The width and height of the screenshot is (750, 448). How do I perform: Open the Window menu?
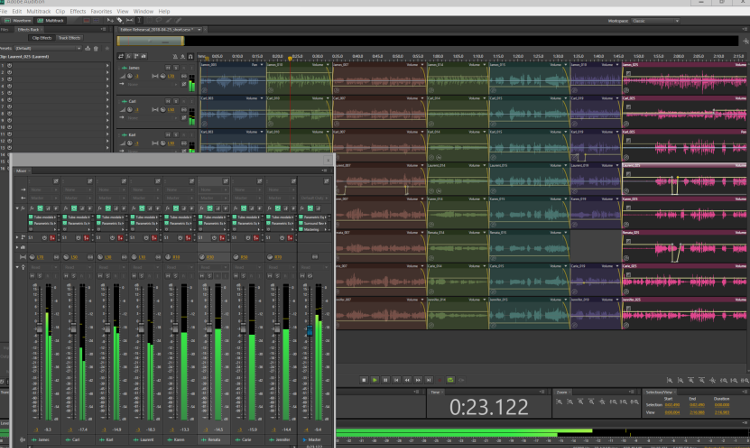point(143,11)
